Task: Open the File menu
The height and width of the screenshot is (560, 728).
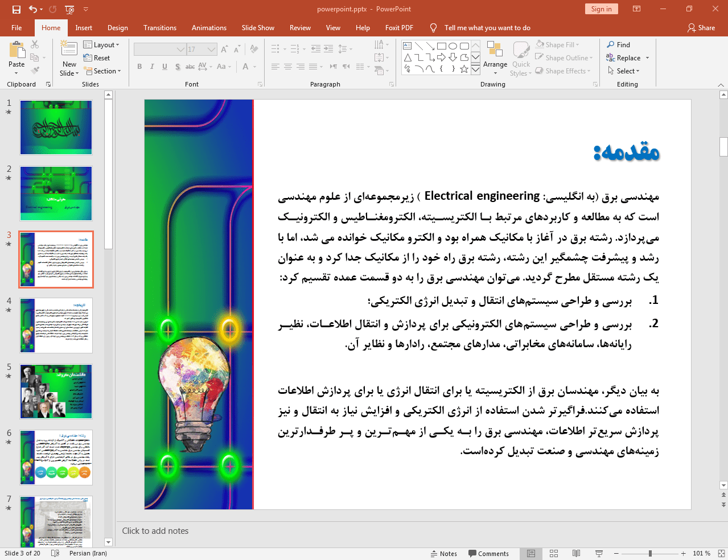Action: (17, 28)
